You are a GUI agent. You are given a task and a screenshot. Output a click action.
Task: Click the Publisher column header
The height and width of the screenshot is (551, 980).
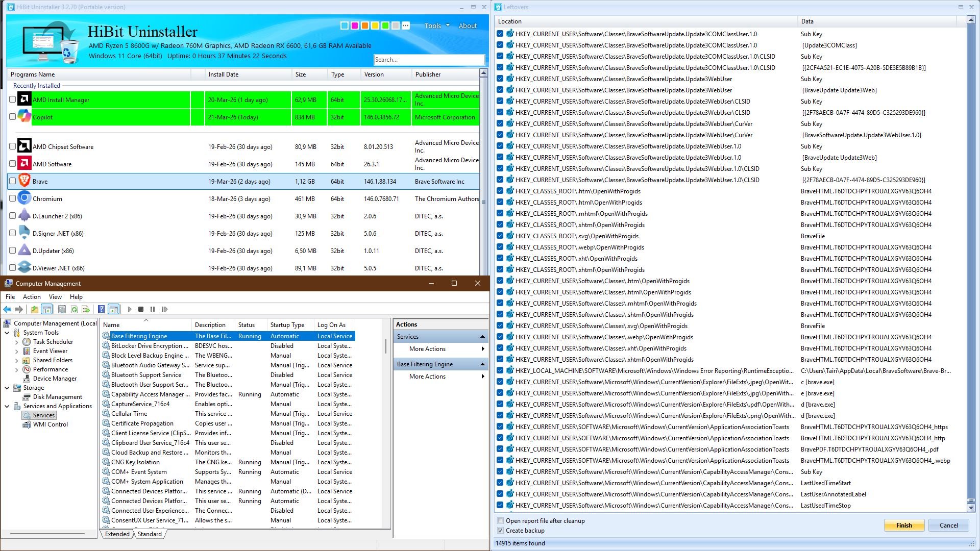[x=445, y=74]
